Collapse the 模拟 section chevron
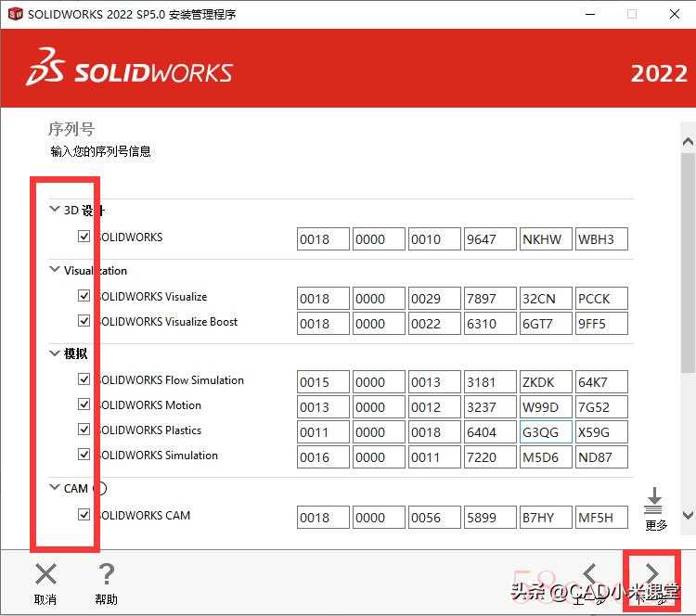 [55, 353]
